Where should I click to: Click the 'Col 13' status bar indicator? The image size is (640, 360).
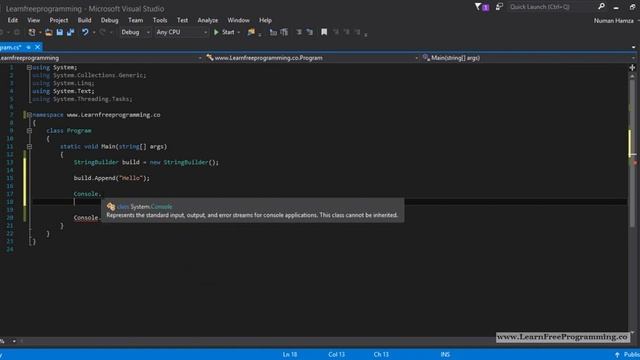coord(336,355)
